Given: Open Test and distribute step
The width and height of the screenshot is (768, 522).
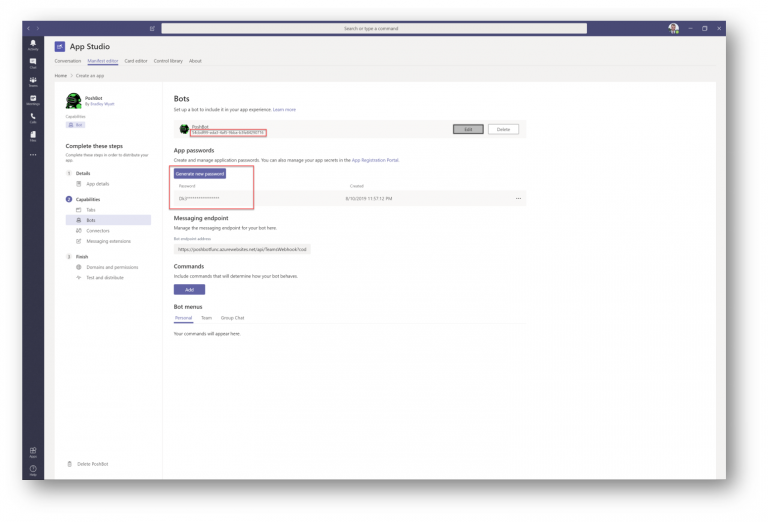Looking at the screenshot, I should [105, 277].
